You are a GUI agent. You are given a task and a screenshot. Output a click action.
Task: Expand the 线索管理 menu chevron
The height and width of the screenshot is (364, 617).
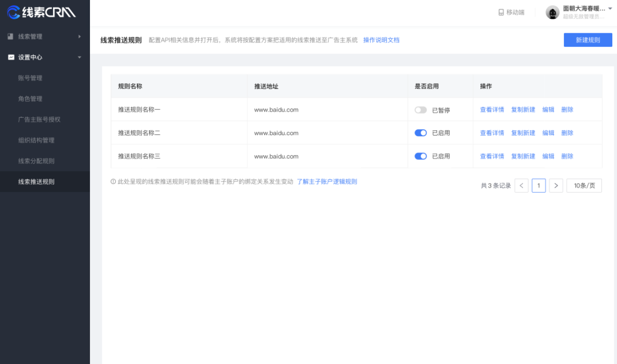click(80, 36)
